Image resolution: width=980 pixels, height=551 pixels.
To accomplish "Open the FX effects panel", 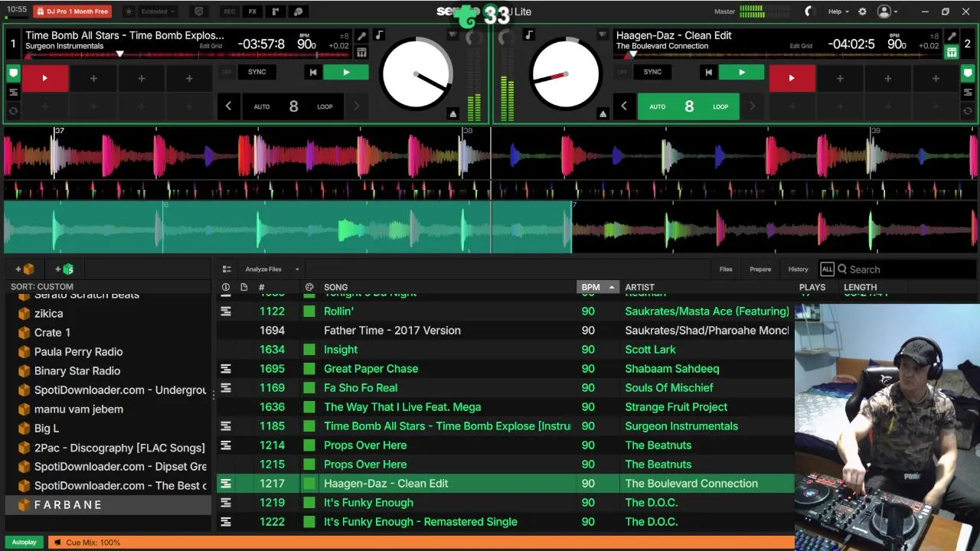I will tap(253, 11).
